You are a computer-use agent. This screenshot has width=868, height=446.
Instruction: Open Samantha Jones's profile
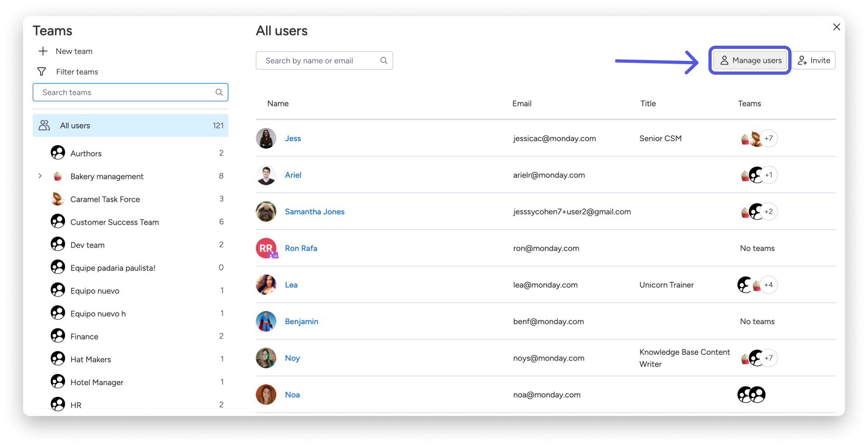tap(315, 211)
